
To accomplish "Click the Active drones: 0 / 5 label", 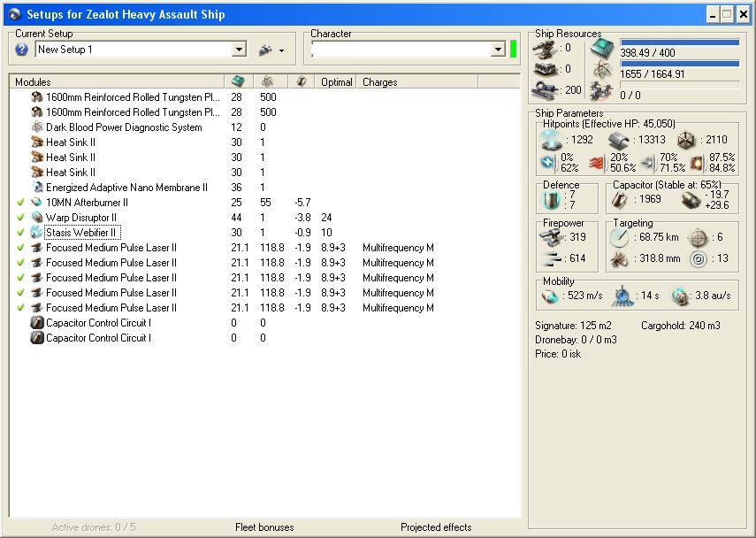I will [94, 526].
